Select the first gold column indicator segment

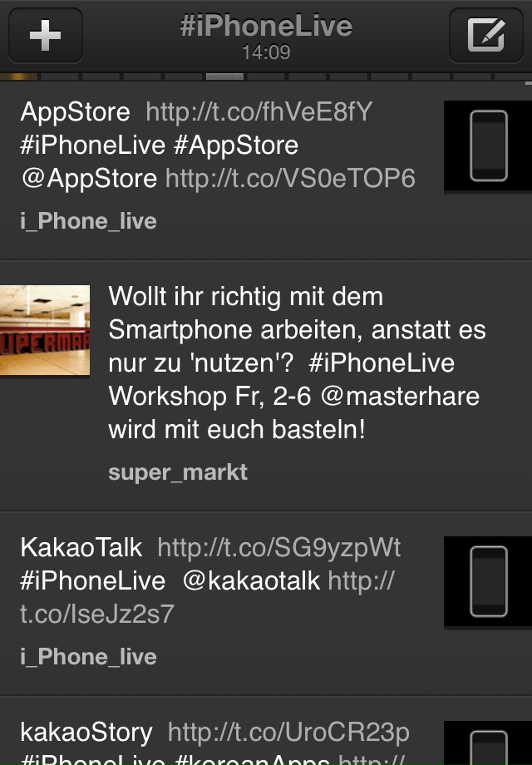pos(18,76)
